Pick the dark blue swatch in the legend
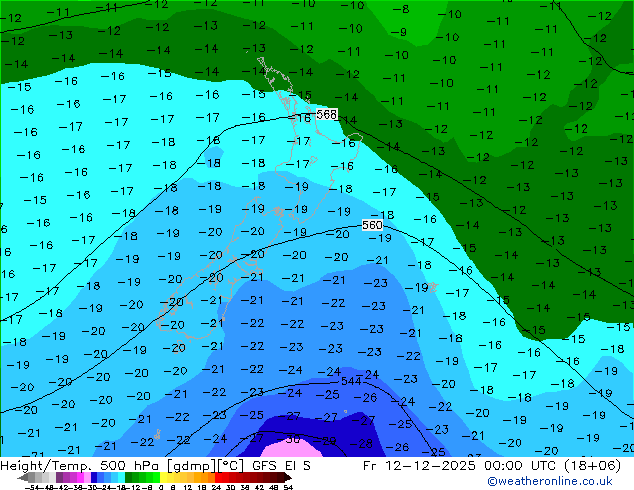This screenshot has height=490, width=634. tap(94, 477)
